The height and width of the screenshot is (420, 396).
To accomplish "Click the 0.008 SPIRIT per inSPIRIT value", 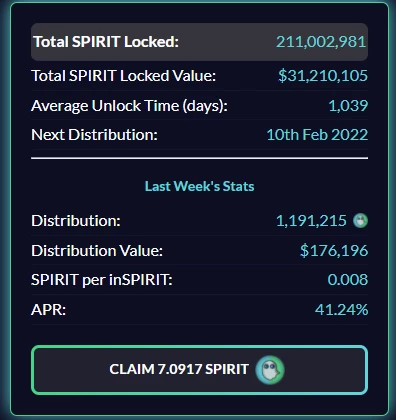I will (x=348, y=280).
